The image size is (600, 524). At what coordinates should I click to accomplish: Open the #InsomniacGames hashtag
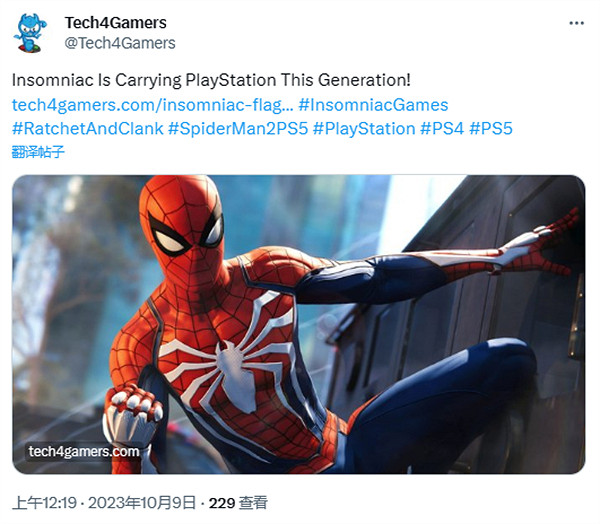coord(373,105)
